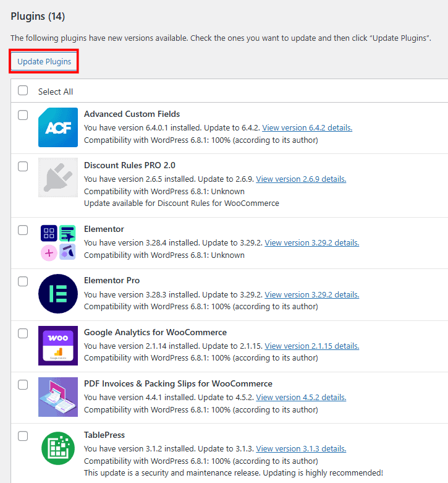Click the ACF plugin icon
Viewport: 448px width, 483px height.
pos(58,127)
